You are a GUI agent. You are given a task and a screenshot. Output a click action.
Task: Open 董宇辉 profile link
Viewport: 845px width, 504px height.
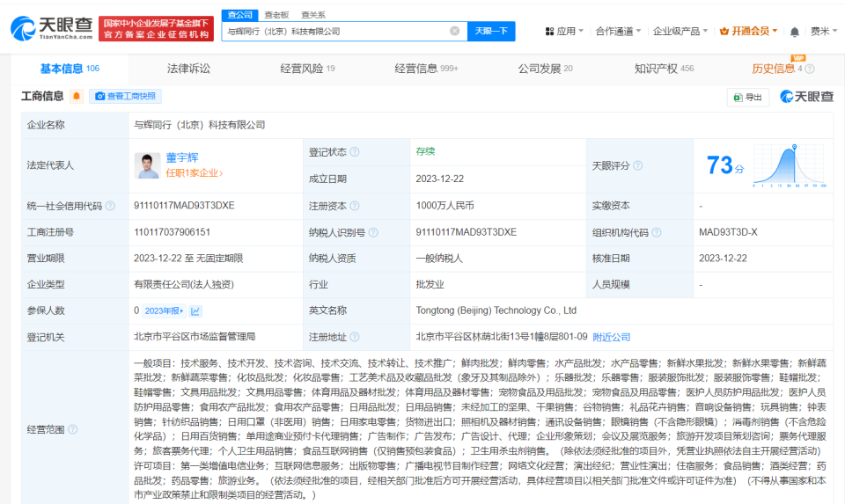(x=182, y=157)
